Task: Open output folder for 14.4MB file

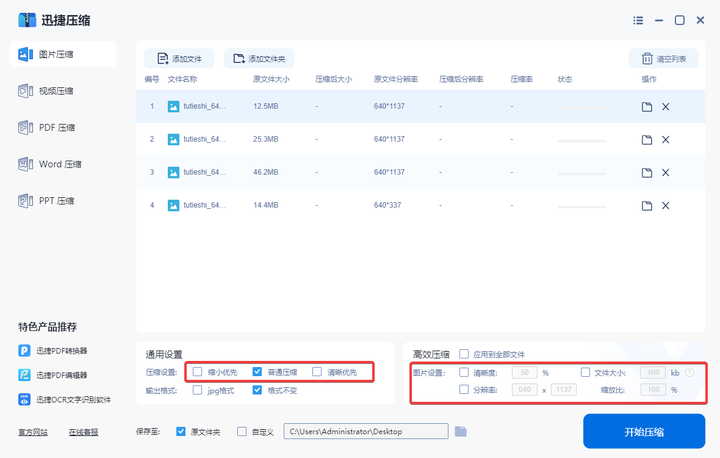Action: coord(647,206)
